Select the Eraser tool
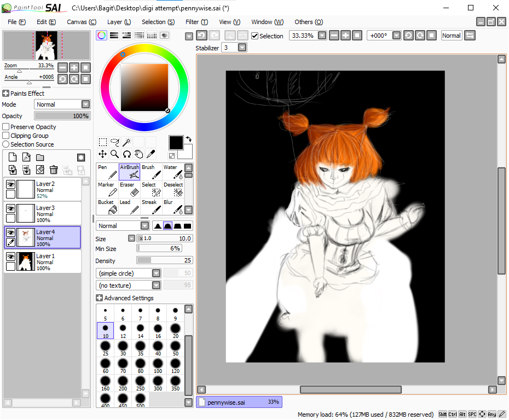The width and height of the screenshot is (509, 420). point(130,189)
